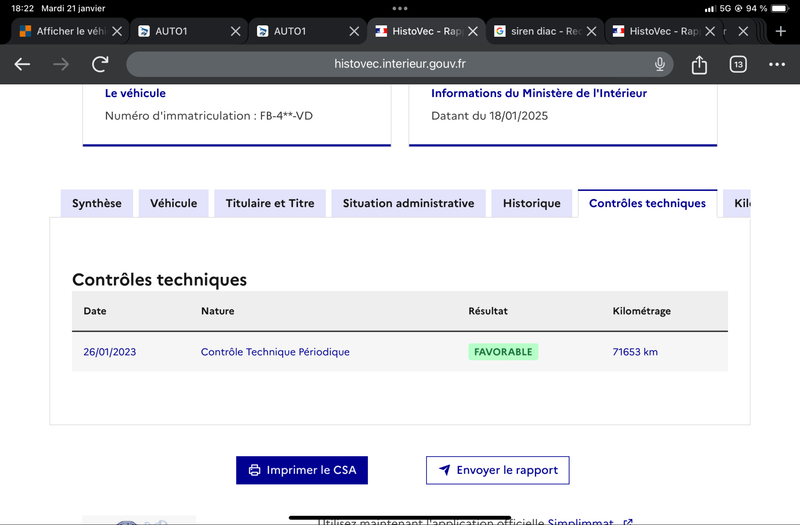Image resolution: width=800 pixels, height=525 pixels.
Task: Click the FAVORABLE result badge
Action: (503, 352)
